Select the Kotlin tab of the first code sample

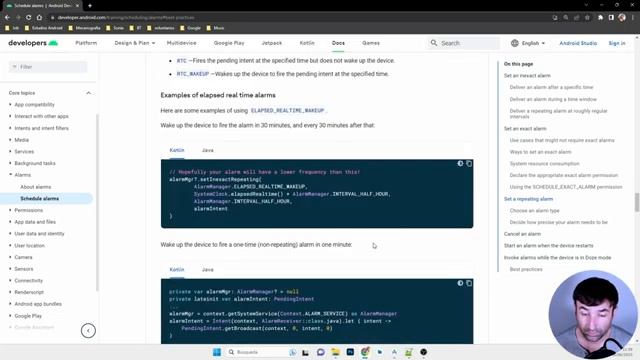(177, 150)
